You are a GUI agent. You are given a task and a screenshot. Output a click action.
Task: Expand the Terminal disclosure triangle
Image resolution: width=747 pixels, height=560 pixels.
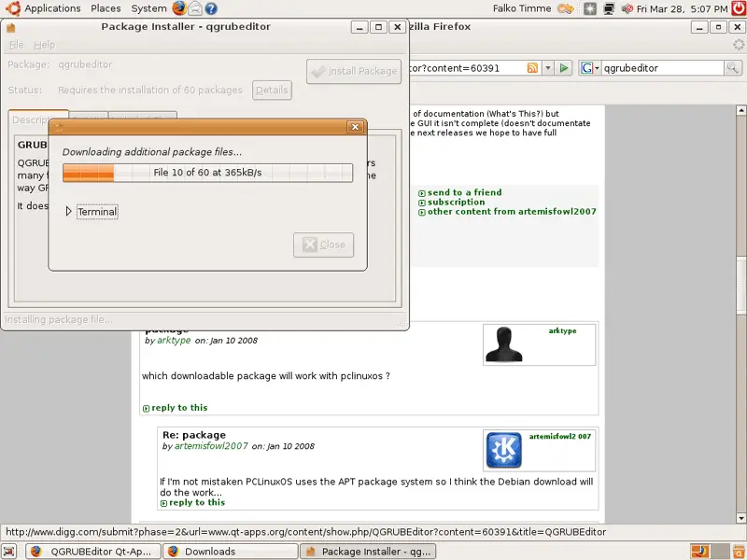pyautogui.click(x=68, y=212)
